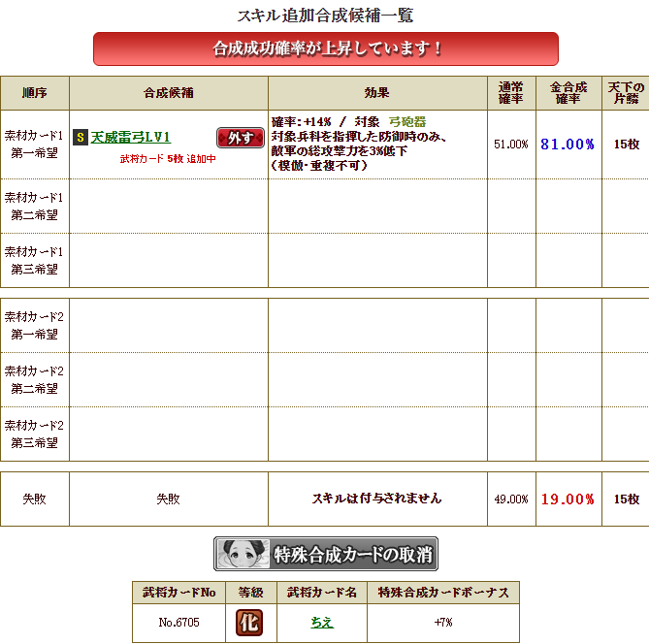Open the 天威雷弓LV1 skill link
Viewport: 649px width, 644px height.
coord(130,138)
